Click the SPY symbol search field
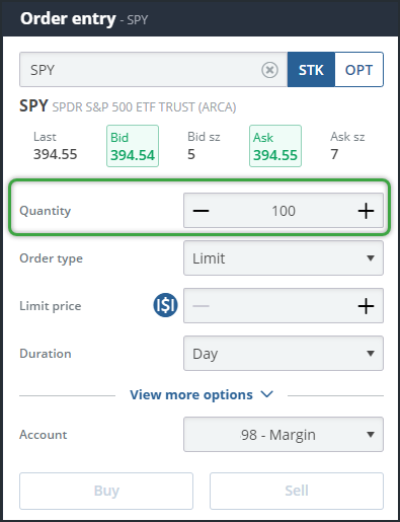 (x=153, y=70)
